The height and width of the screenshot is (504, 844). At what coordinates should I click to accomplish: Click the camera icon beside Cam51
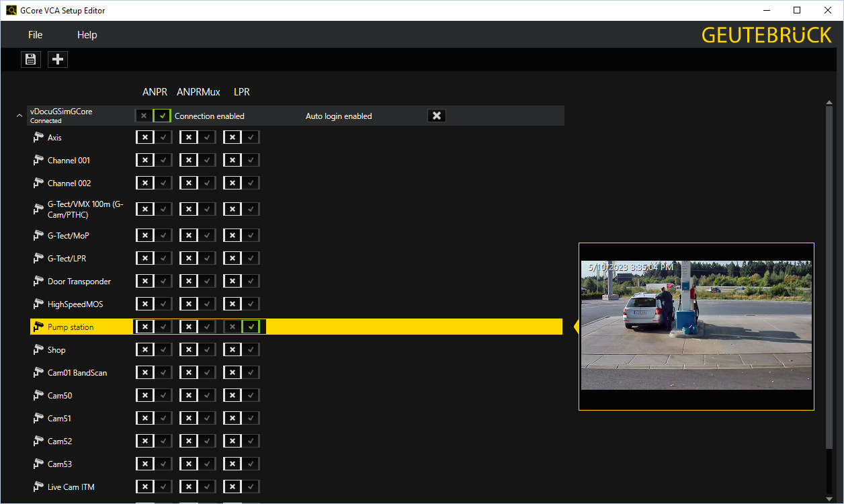(38, 419)
